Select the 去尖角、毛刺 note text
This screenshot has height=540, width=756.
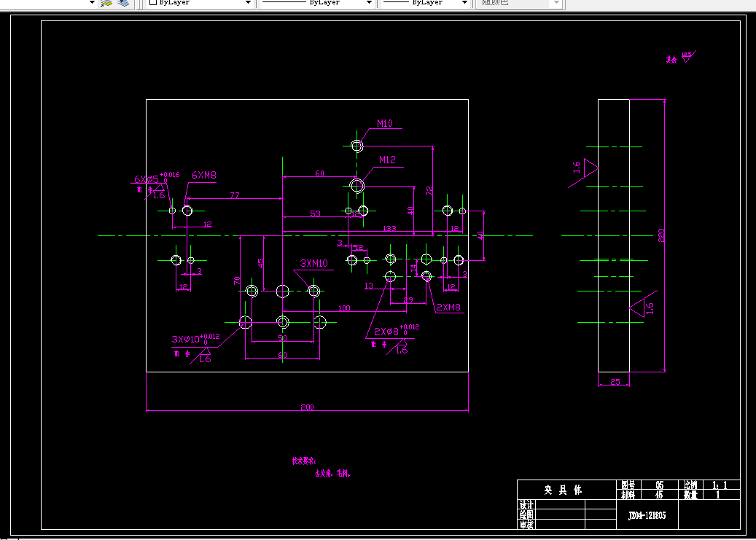point(332,474)
